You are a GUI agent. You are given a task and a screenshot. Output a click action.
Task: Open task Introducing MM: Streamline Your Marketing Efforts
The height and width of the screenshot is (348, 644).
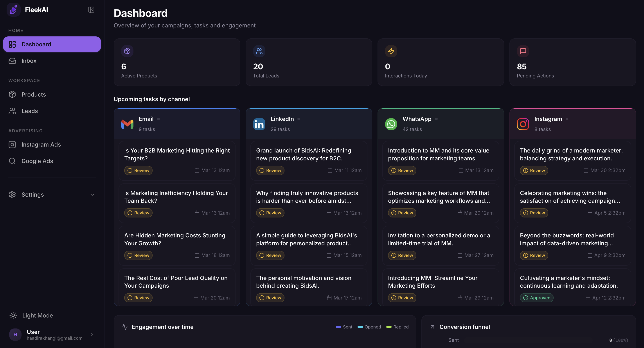(x=441, y=287)
